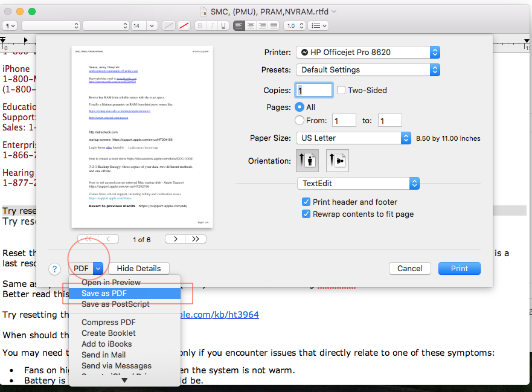532x392 pixels.
Task: Open the Presets Default Settings popup
Action: click(368, 70)
